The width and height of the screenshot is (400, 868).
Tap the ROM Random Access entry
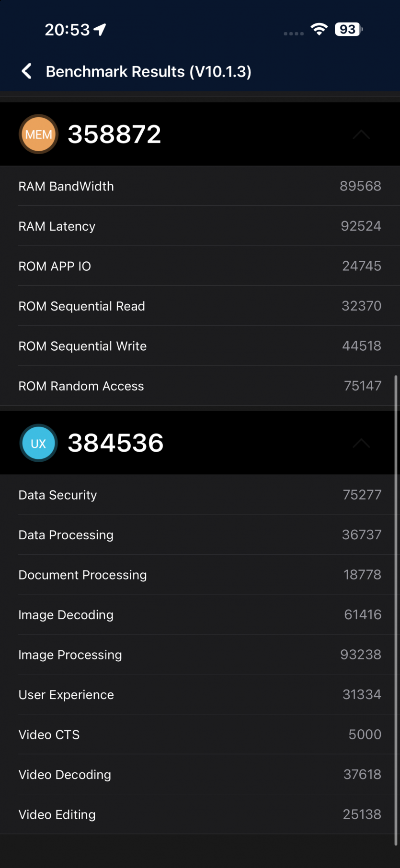coord(200,386)
